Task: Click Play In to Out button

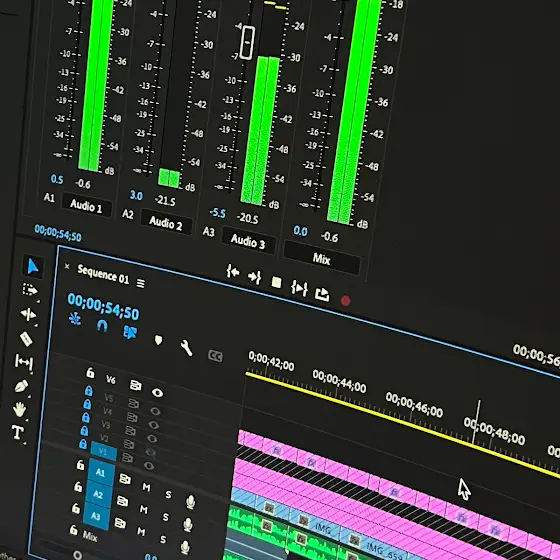Action: coord(299,288)
